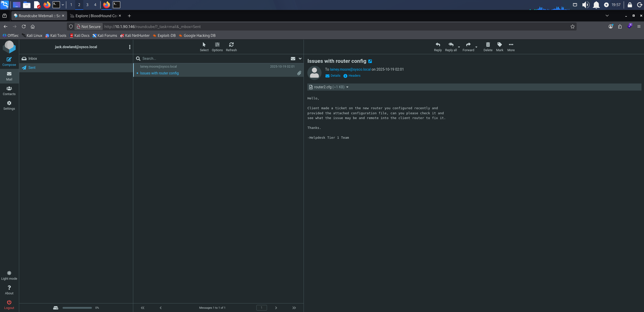Open the message in a new window icon
Screen dimensions: 644x312
click(x=370, y=61)
